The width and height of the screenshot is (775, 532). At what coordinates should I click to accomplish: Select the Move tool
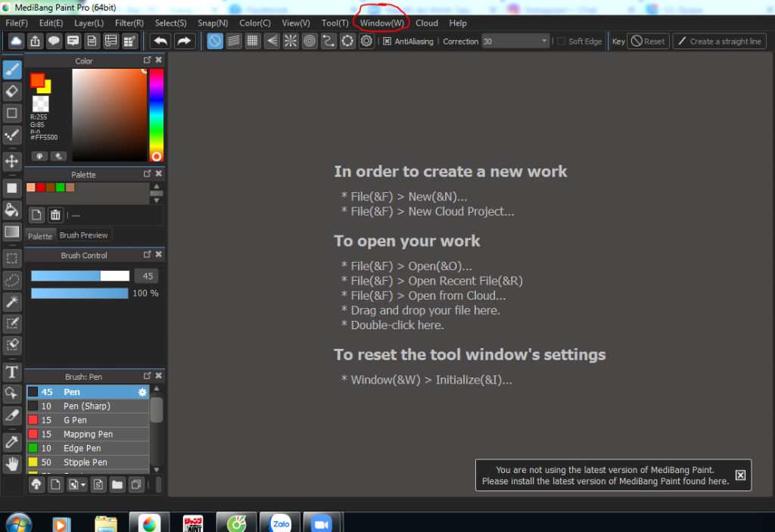tap(12, 161)
